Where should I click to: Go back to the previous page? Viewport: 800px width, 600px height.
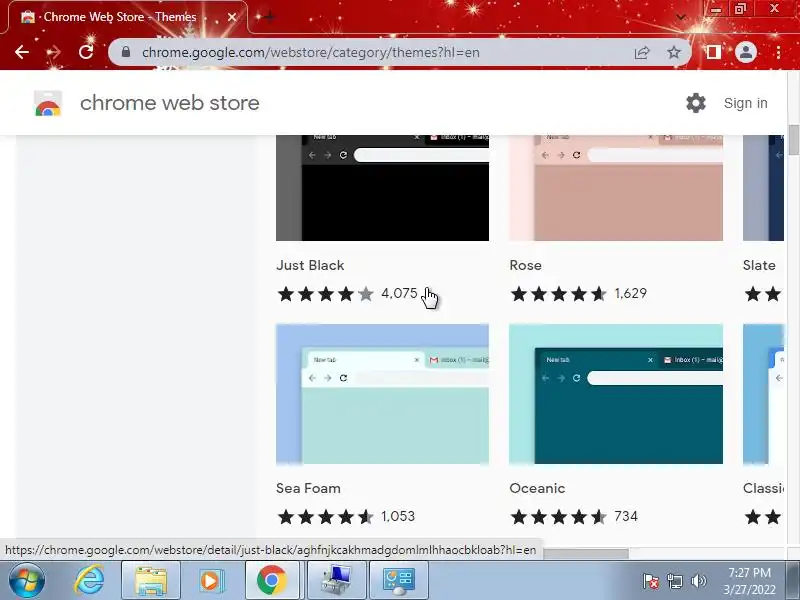22,52
